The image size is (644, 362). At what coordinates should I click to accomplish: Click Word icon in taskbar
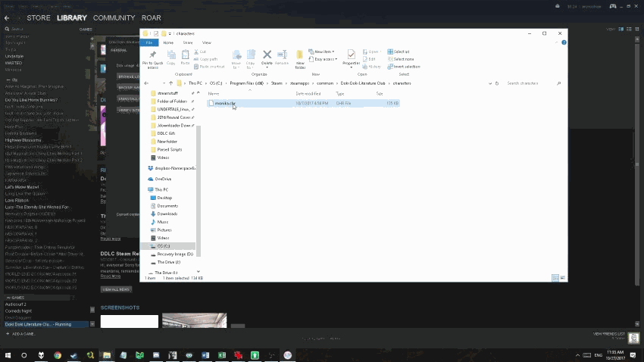click(x=205, y=355)
